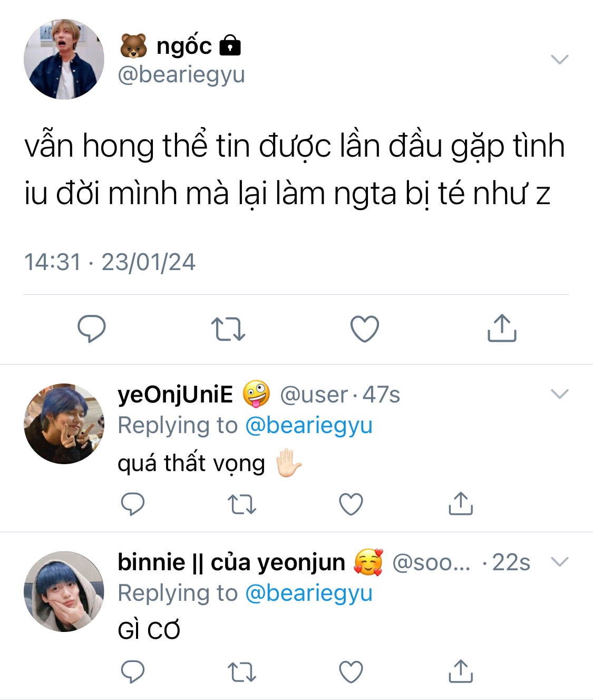The width and height of the screenshot is (593, 700).
Task: Open the main tweet options chevron
Action: pos(559,59)
